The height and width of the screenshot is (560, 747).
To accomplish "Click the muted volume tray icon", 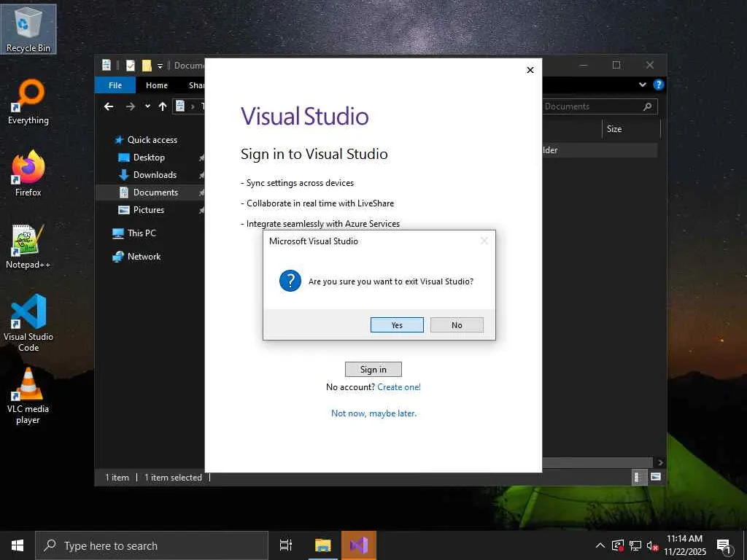I will pos(652,545).
